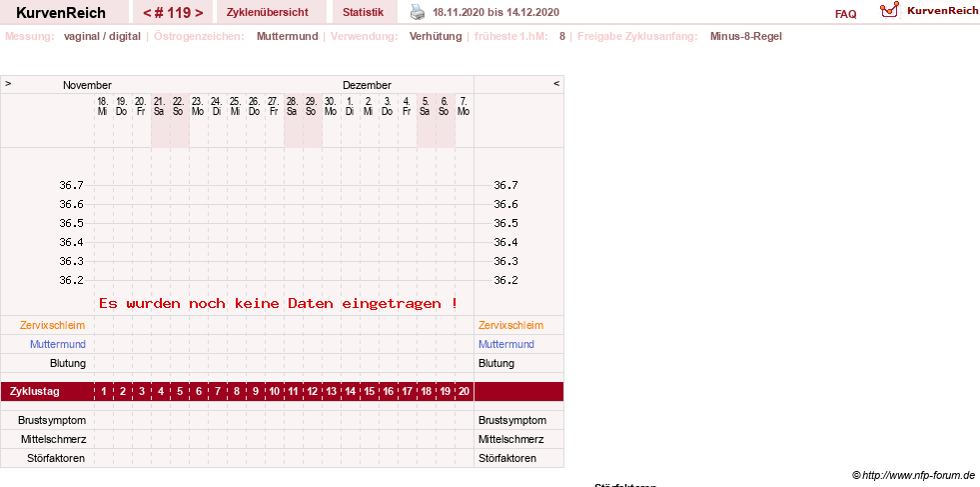The width and height of the screenshot is (980, 487).
Task: Click the nfp-forum.de copyright link
Action: point(913,474)
